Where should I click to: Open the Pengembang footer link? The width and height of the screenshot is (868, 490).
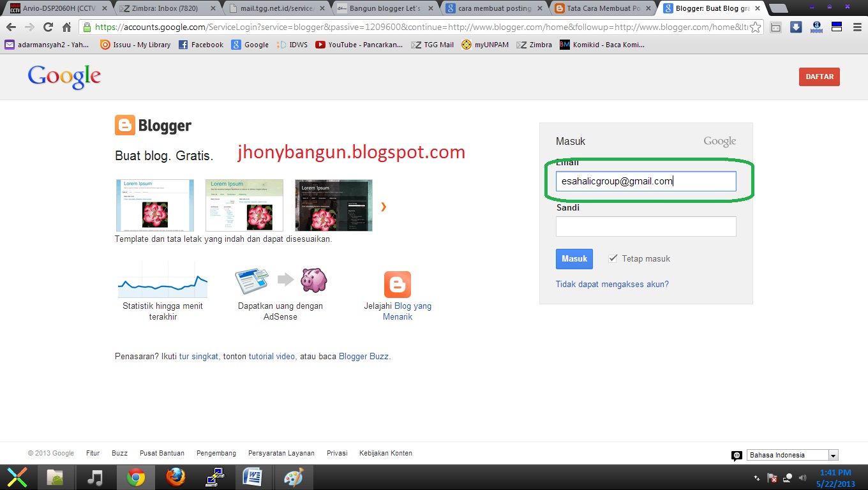pos(216,453)
